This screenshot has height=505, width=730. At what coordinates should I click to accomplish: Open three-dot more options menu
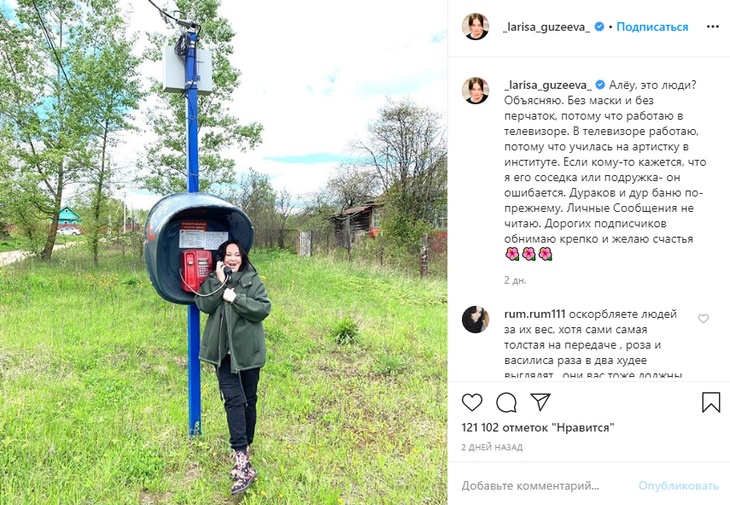(x=713, y=27)
